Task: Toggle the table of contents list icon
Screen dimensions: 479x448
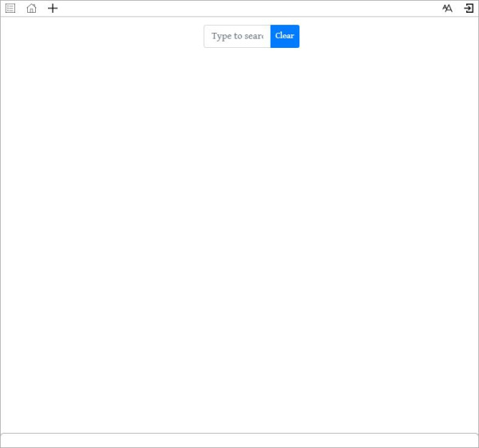Action: 10,8
